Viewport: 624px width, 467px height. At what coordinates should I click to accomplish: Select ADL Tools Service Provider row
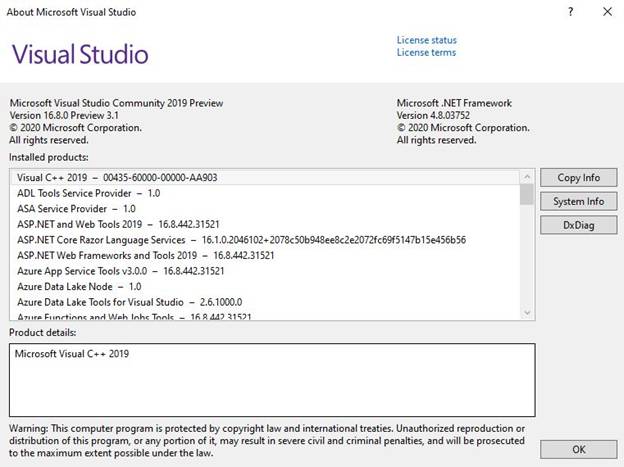click(x=265, y=193)
